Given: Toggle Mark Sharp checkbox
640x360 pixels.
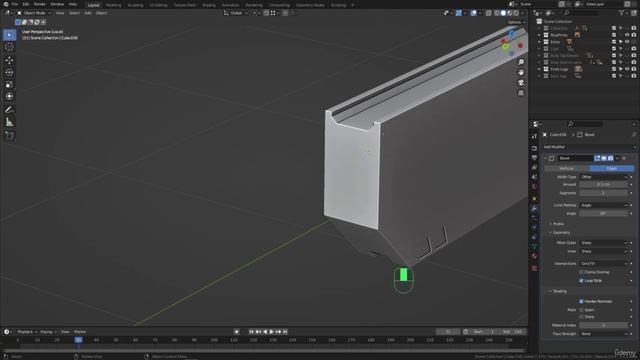Looking at the screenshot, I should click(x=581, y=317).
